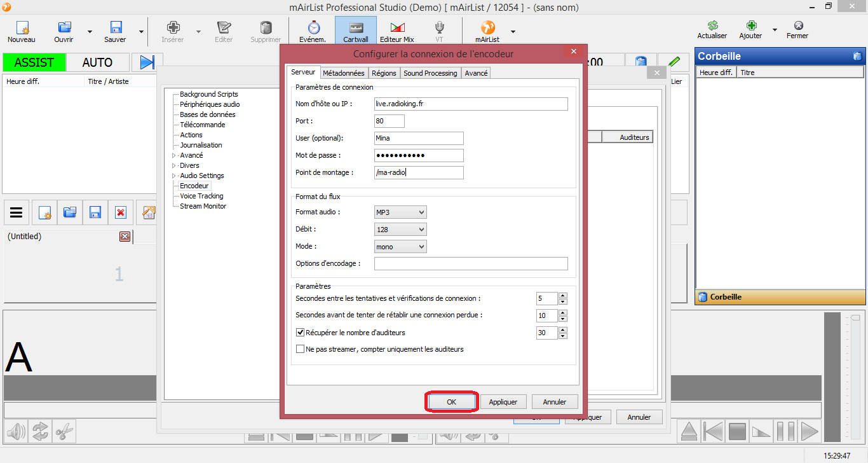Open the Débit 128 dropdown
Image resolution: width=868 pixels, height=463 pixels.
point(400,229)
